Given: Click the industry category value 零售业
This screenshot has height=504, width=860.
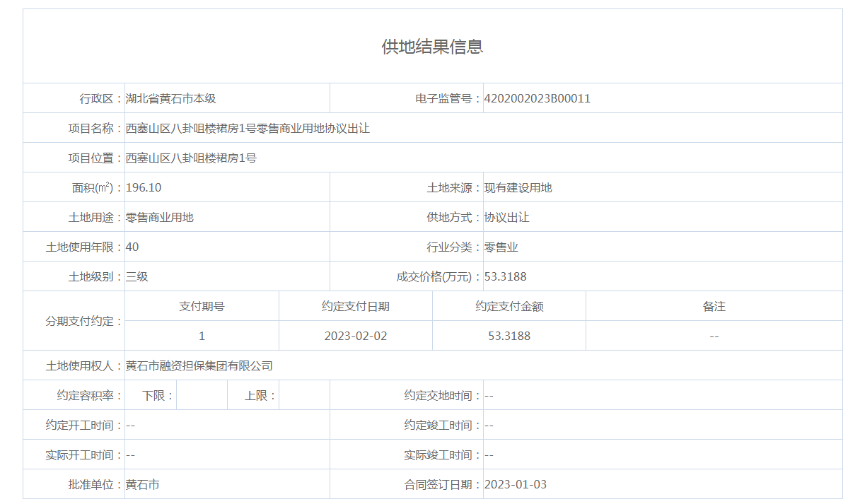Looking at the screenshot, I should pos(501,247).
